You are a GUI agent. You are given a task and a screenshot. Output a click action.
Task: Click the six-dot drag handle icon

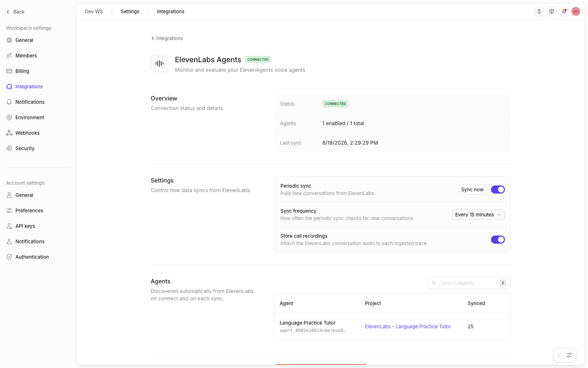click(x=559, y=355)
